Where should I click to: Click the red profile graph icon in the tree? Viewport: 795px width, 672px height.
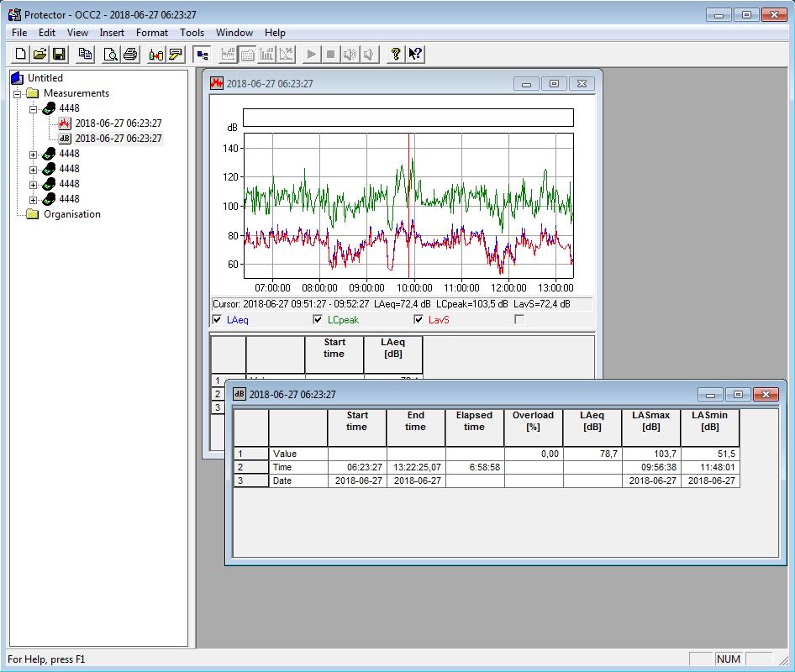click(65, 123)
